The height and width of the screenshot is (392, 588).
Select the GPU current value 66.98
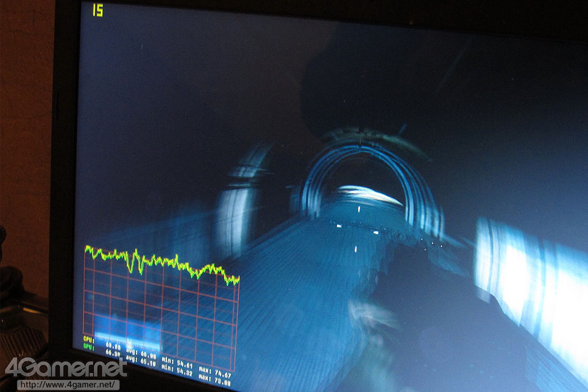(x=113, y=354)
